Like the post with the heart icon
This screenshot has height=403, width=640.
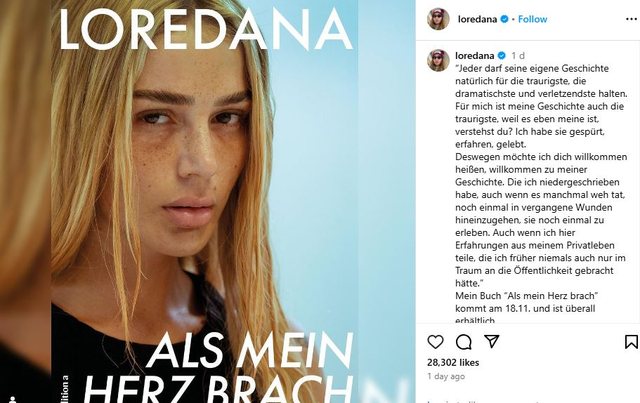click(x=435, y=342)
